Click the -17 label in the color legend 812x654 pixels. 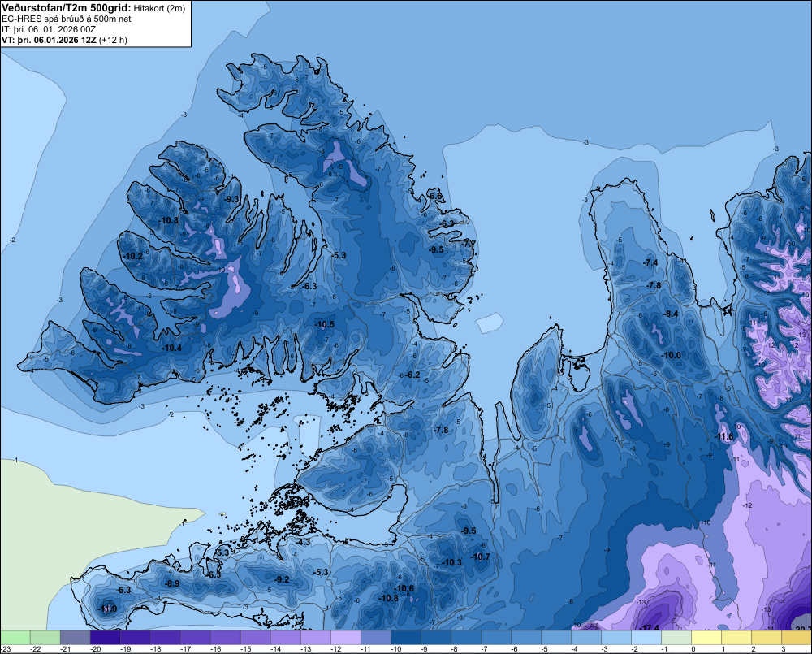pyautogui.click(x=185, y=649)
